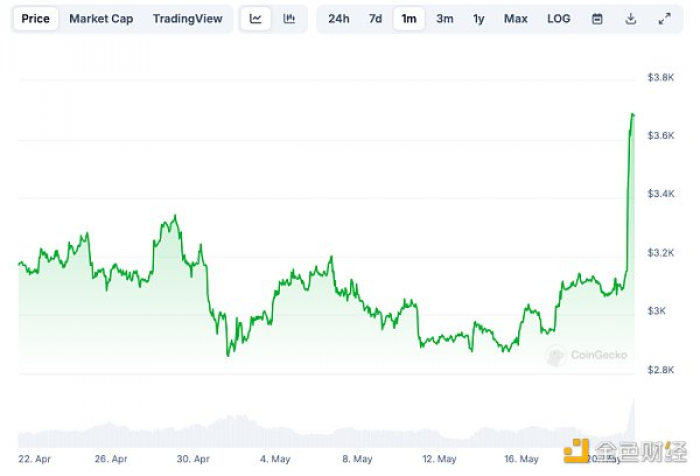The height and width of the screenshot is (476, 700).
Task: Set range to 3m
Action: (x=445, y=19)
